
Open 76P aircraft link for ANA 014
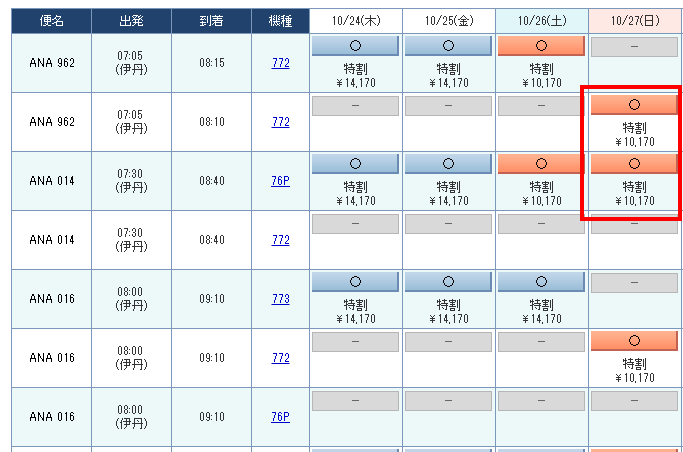(281, 181)
